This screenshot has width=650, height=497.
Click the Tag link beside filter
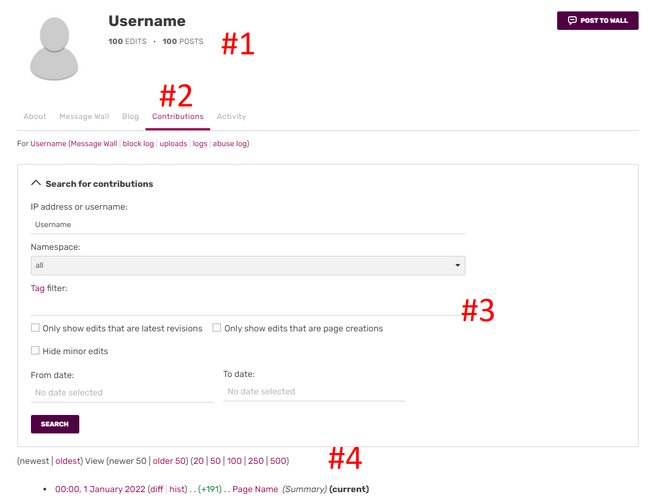(x=37, y=288)
